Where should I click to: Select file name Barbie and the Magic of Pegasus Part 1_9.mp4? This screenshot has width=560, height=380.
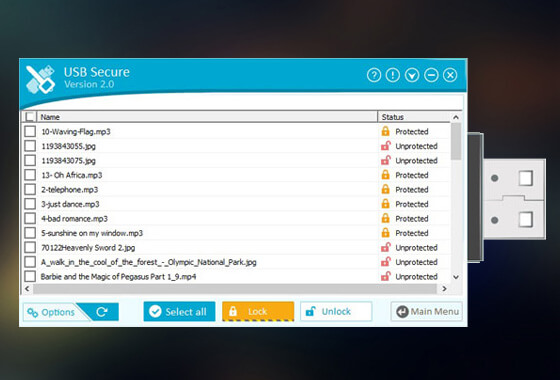coord(118,276)
